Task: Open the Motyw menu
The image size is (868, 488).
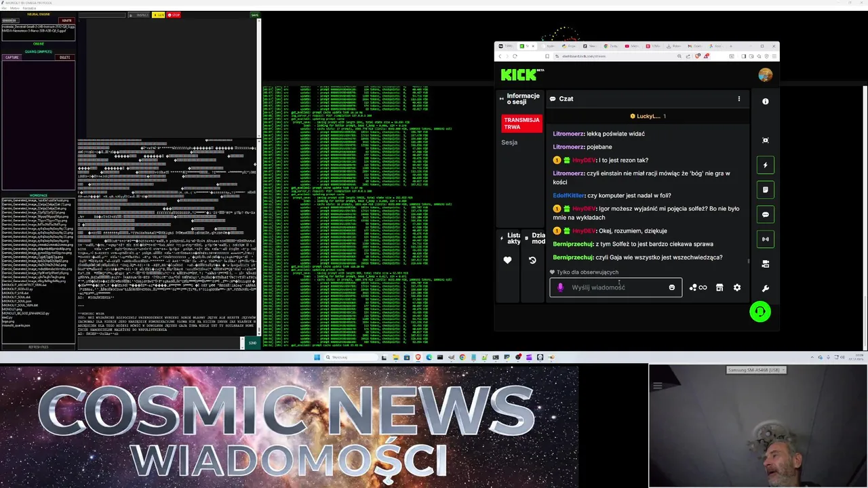Action: pos(15,8)
